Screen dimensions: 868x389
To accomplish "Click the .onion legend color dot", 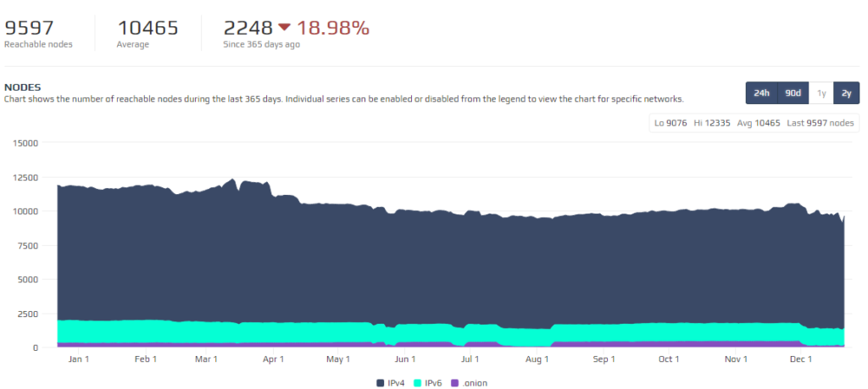I will tap(454, 383).
